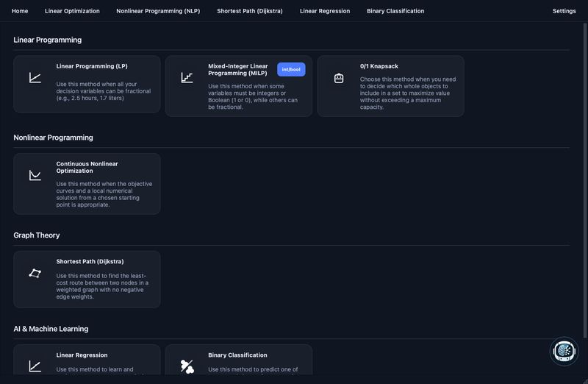Click the Linear Regression trend-line icon
Viewport: 588px width, 384px height.
35,366
